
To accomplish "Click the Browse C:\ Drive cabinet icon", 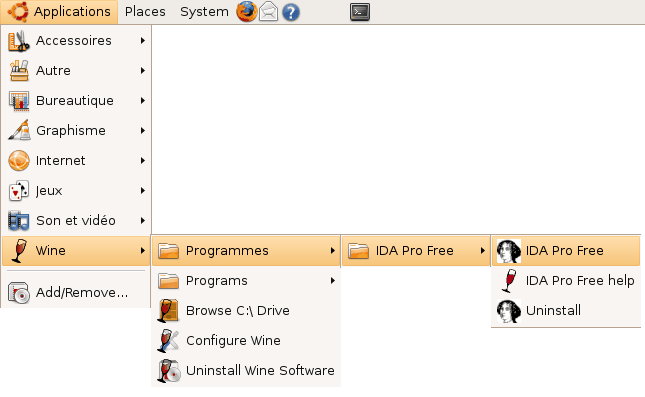I will tap(168, 311).
